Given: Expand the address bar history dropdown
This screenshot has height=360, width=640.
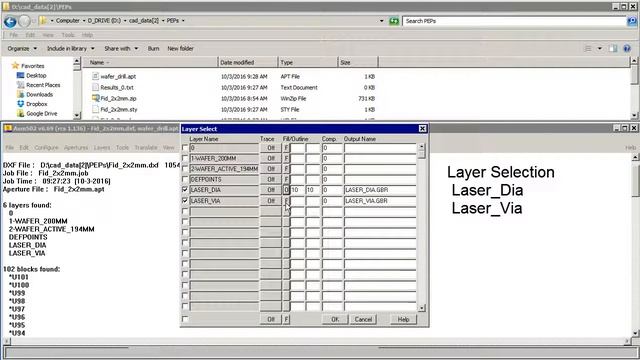Looking at the screenshot, I should (382, 21).
